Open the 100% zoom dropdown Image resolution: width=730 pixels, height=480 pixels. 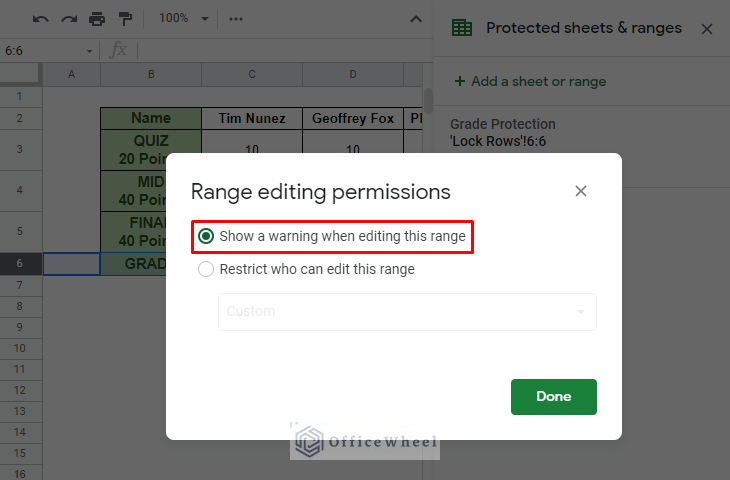coord(183,18)
